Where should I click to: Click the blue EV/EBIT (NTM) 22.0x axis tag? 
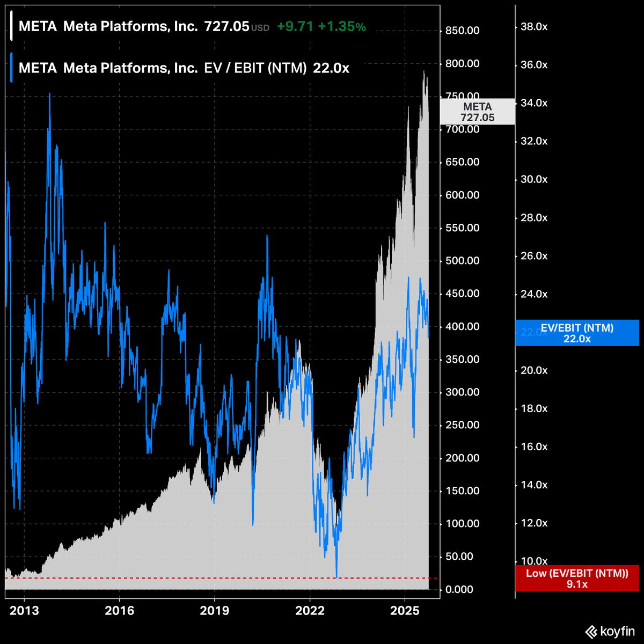577,333
